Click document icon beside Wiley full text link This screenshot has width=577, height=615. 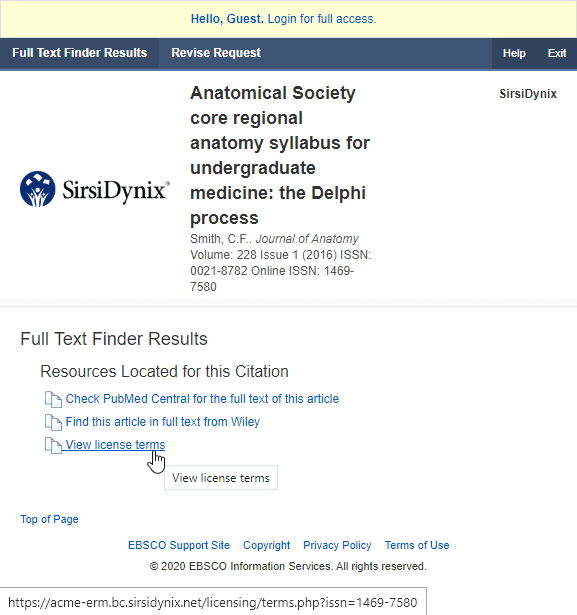53,422
